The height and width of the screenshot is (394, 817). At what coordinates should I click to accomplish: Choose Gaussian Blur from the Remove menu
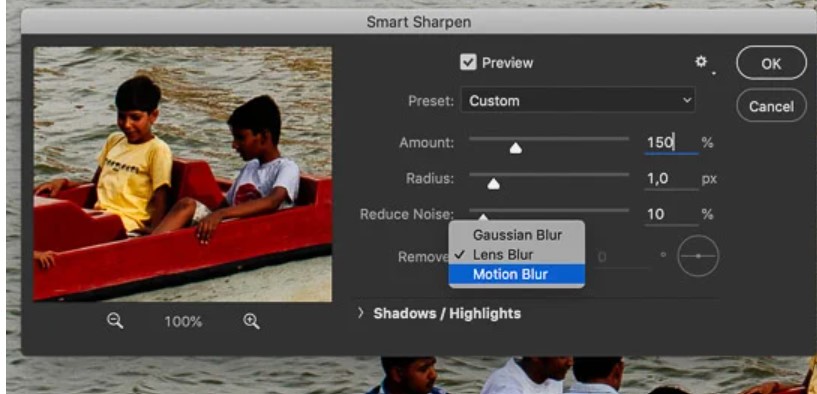[x=517, y=235]
